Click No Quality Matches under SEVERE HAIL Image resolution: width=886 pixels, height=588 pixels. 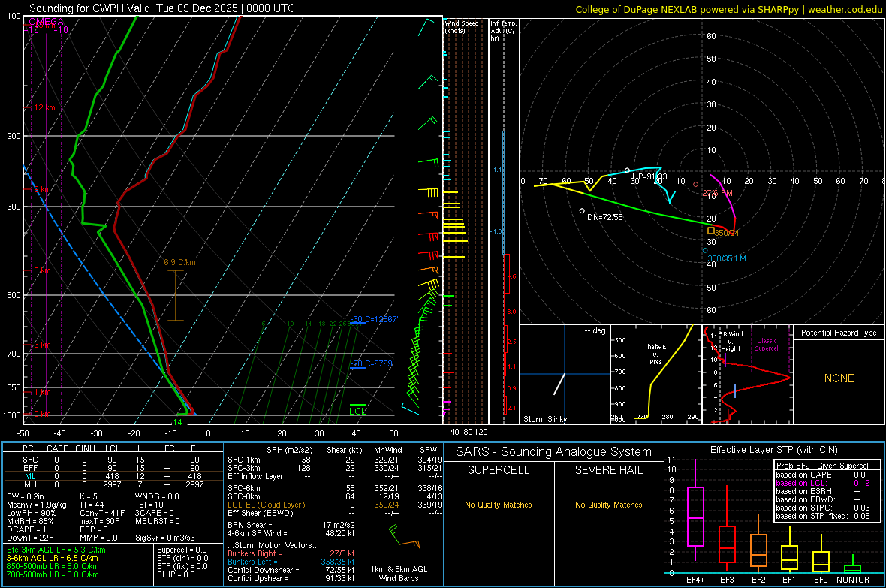[x=609, y=505]
